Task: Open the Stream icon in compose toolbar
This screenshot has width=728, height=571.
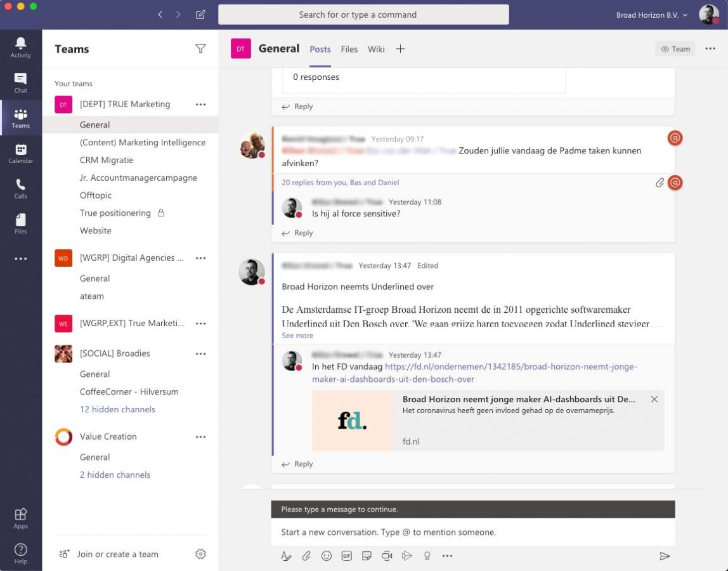Action: coord(406,556)
